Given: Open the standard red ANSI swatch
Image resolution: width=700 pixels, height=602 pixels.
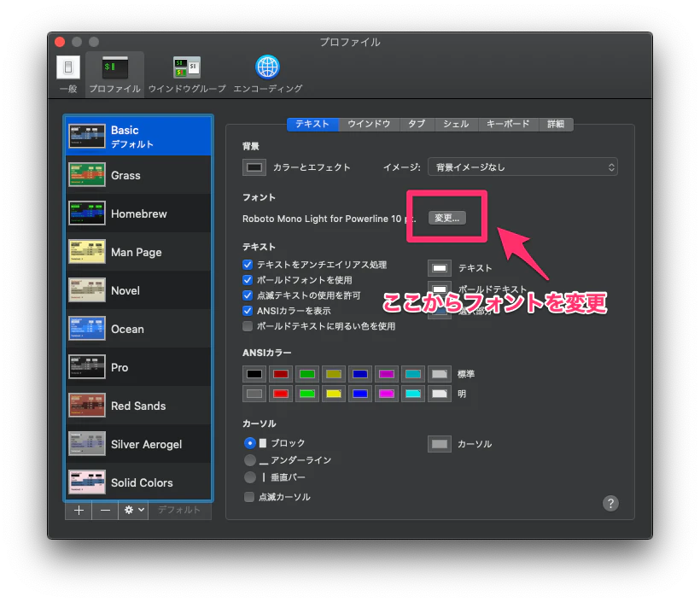Looking at the screenshot, I should click(x=280, y=374).
